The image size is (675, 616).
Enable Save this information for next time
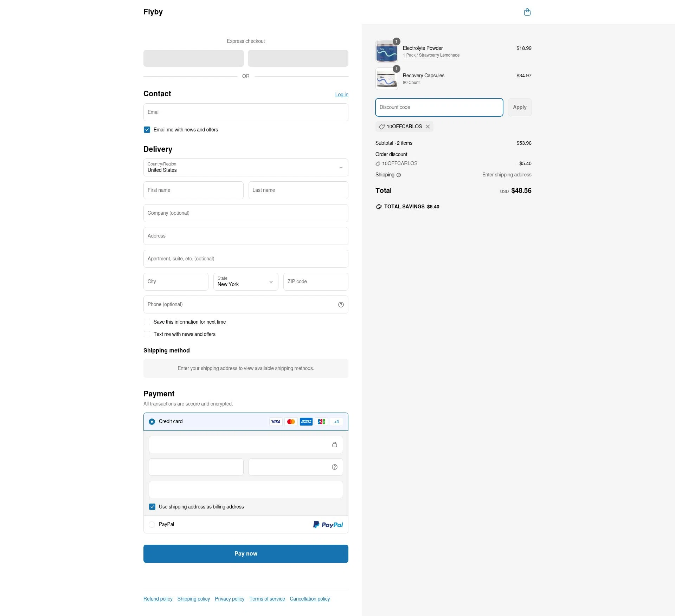147,322
